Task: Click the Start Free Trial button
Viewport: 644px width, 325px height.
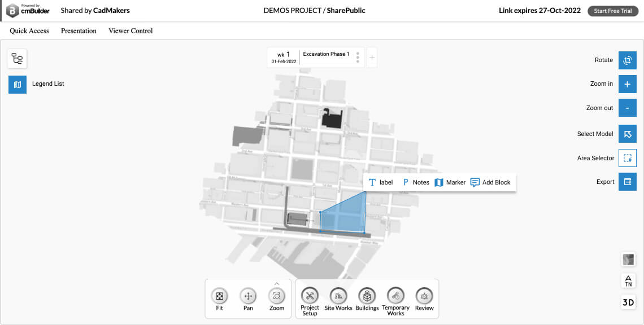Action: click(612, 11)
